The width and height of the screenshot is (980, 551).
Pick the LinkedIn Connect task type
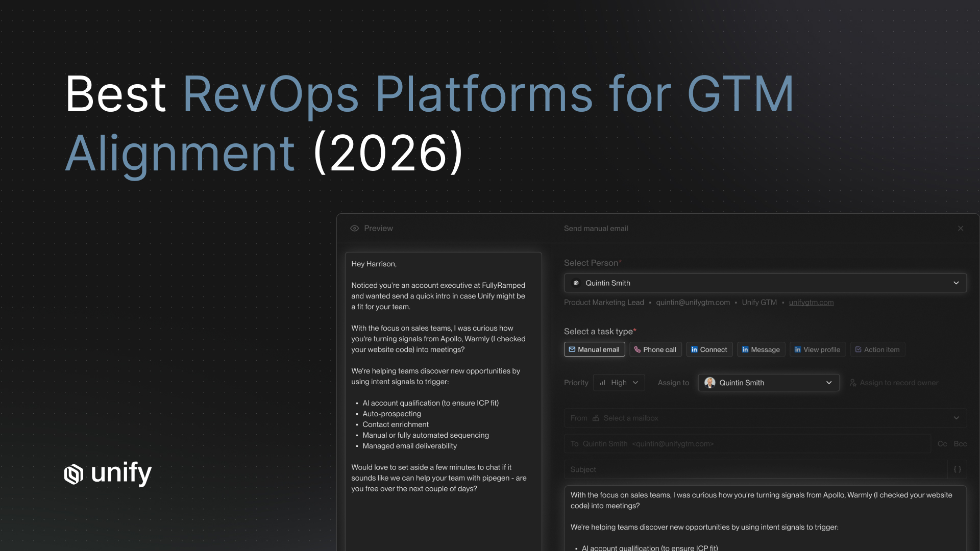[709, 349]
